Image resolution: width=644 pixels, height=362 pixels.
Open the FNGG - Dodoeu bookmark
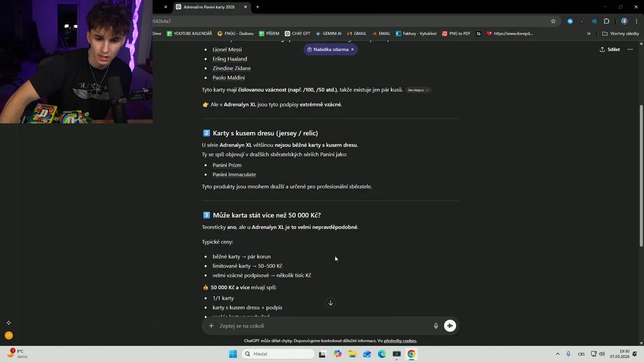(235, 34)
